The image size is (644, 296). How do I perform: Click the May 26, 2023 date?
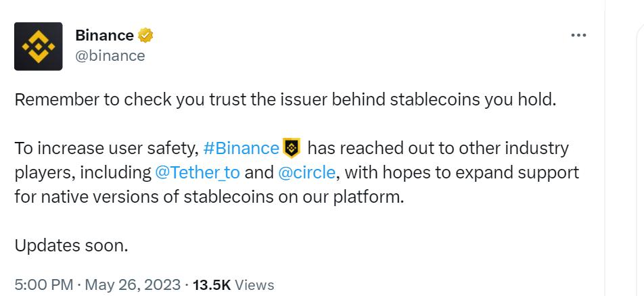133,285
